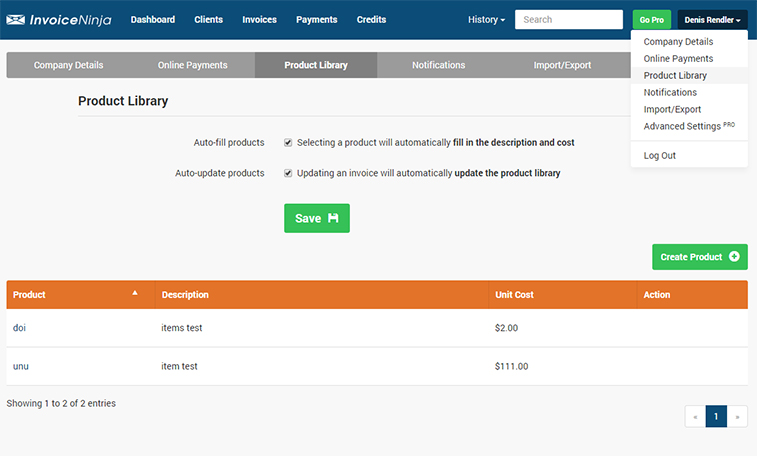Viewport: 757px width, 456px height.
Task: Click into the Search field
Action: pyautogui.click(x=569, y=20)
